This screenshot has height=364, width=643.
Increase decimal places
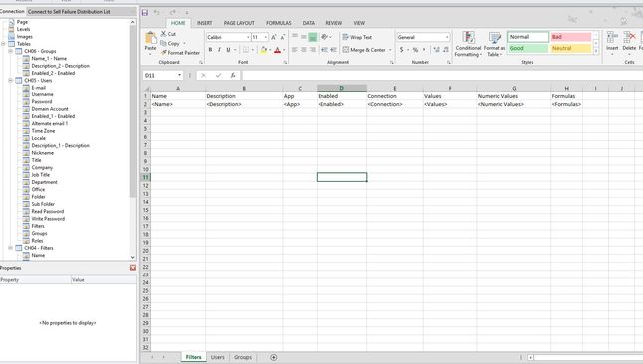(x=436, y=50)
